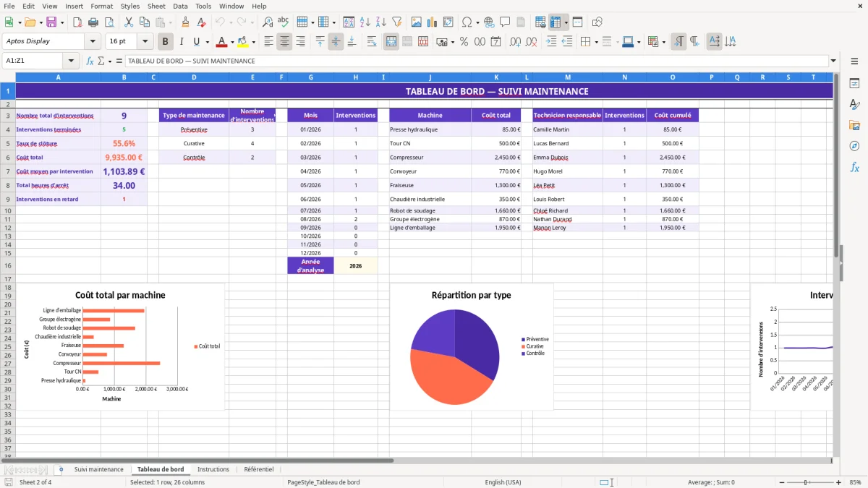The height and width of the screenshot is (488, 868).
Task: Open Borders dropdown arrow
Action: tap(597, 42)
